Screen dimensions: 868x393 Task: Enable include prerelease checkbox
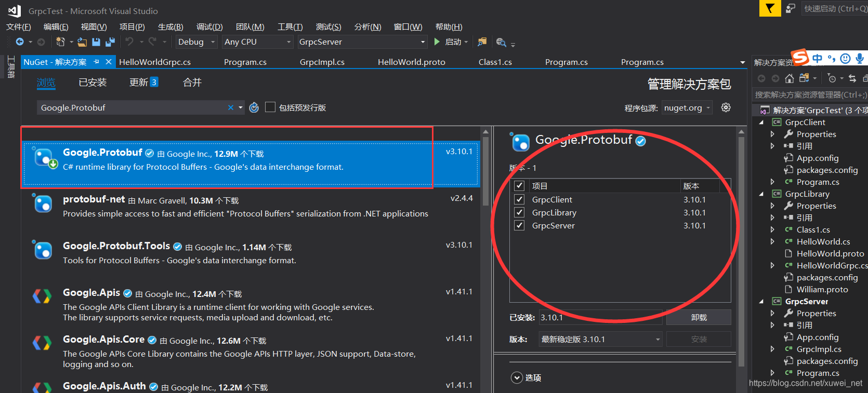270,107
